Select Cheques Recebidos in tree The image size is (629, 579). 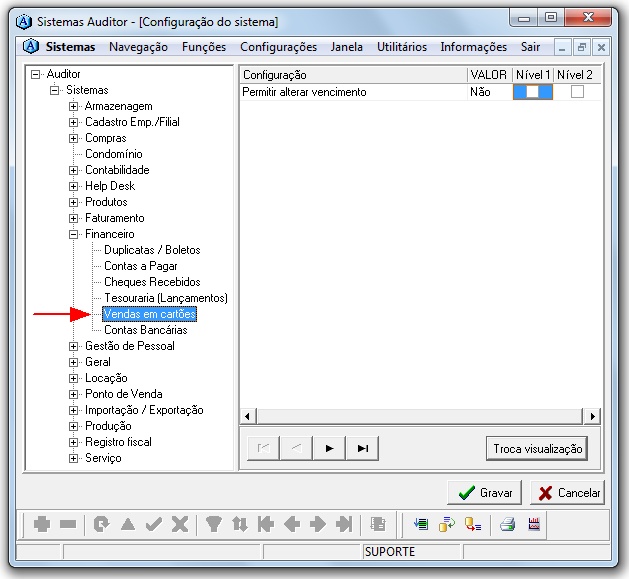[152, 282]
